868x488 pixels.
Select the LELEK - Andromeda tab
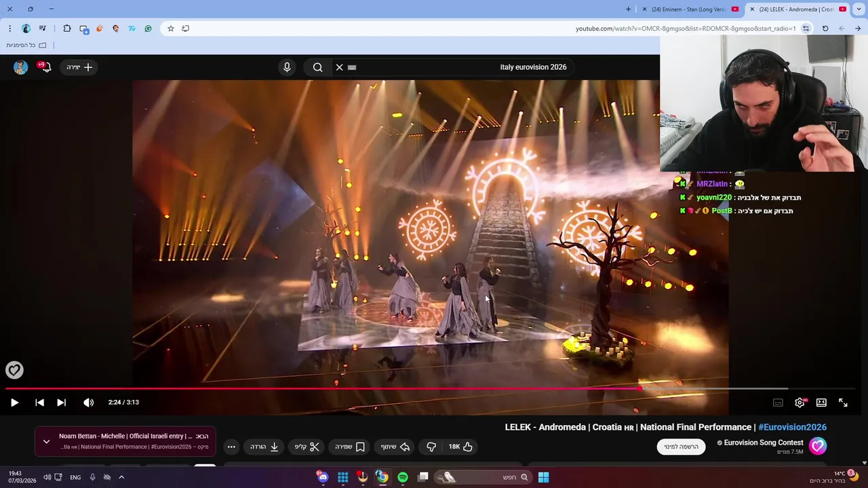pos(797,9)
